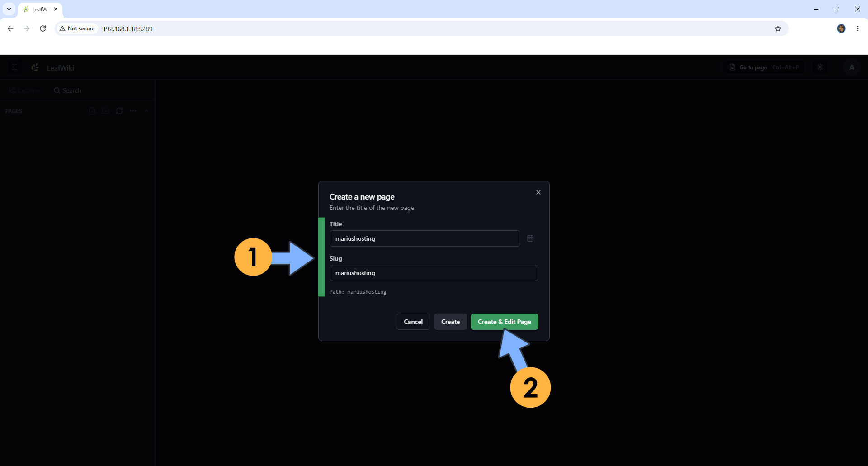Image resolution: width=868 pixels, height=466 pixels.
Task: Open the LeafWiki home link
Action: pyautogui.click(x=61, y=68)
